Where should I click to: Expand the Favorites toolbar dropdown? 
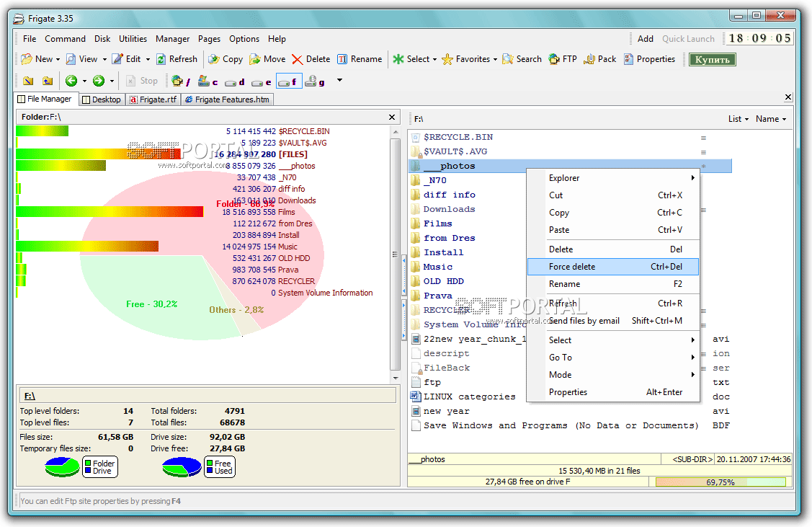coord(495,59)
